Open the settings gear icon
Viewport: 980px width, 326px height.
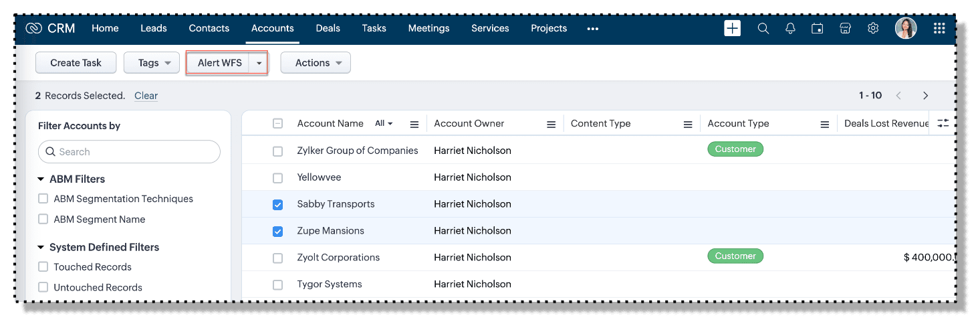872,28
